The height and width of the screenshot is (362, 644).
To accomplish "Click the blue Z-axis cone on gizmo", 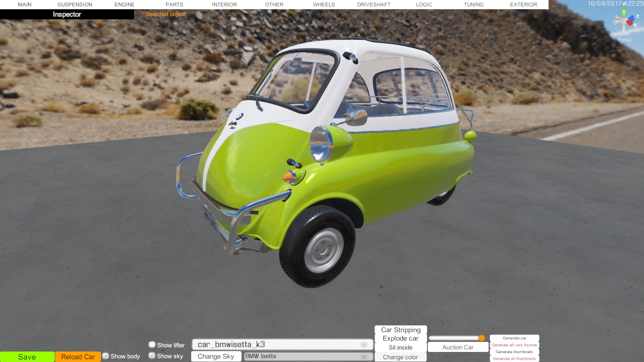I will pos(631,18).
